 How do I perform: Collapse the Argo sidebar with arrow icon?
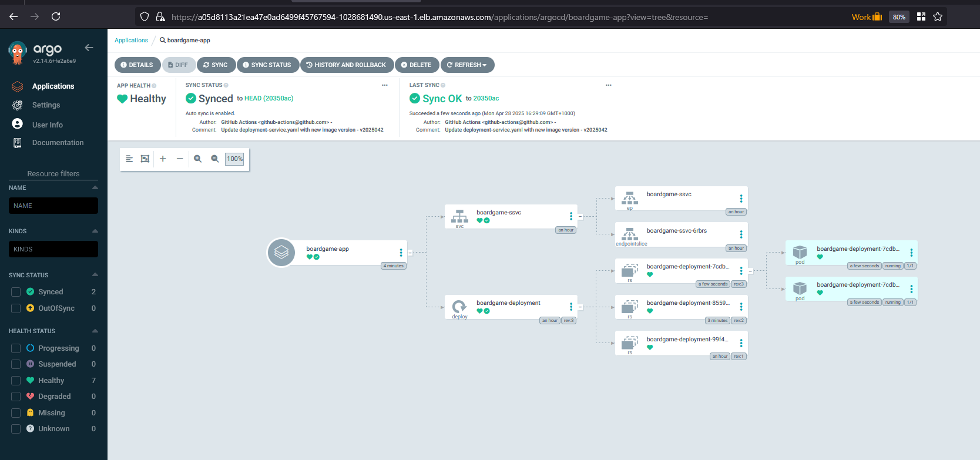(x=89, y=48)
